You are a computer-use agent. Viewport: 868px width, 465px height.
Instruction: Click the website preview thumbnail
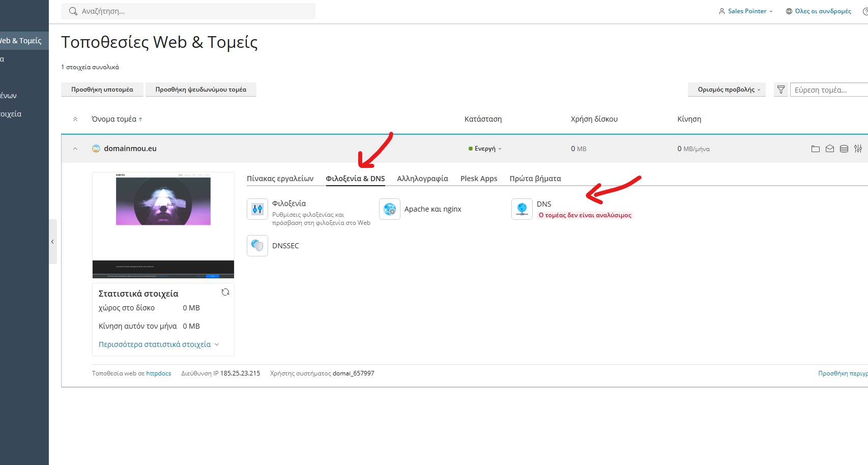pos(163,225)
